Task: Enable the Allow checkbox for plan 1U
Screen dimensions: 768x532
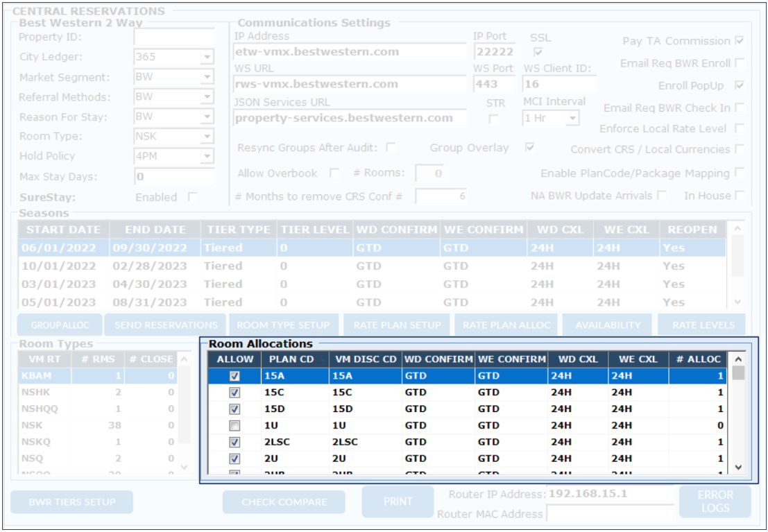Action: [x=234, y=426]
